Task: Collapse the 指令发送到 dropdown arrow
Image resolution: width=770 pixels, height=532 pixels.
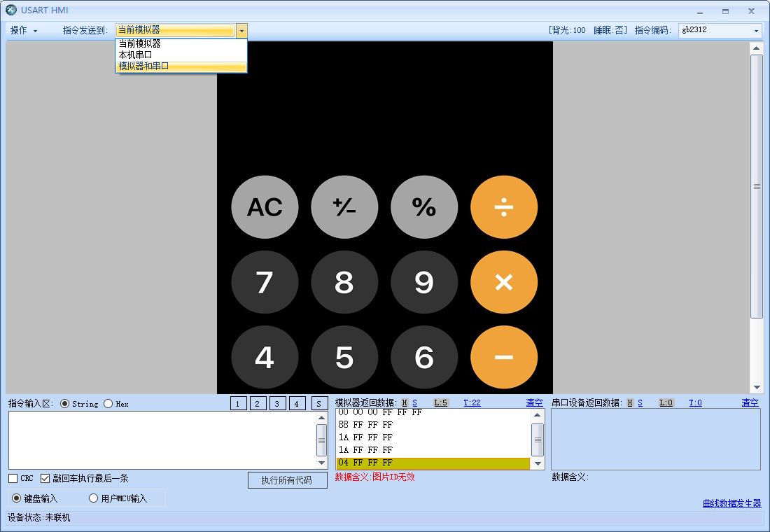Action: 241,31
